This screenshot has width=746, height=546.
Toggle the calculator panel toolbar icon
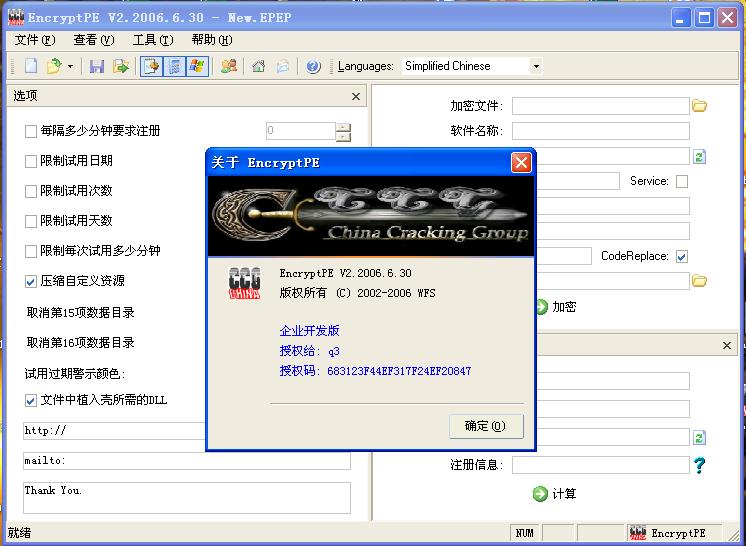(174, 66)
